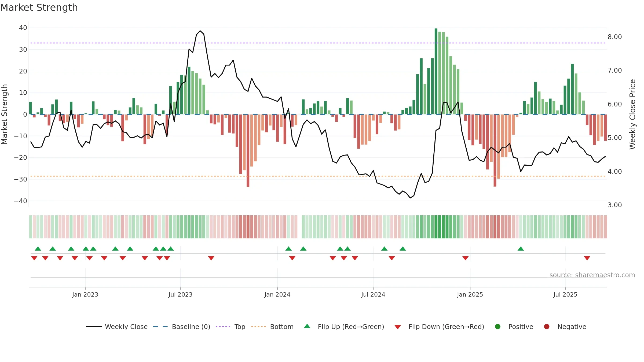Click the Jan 2024 x-axis label

point(277,294)
